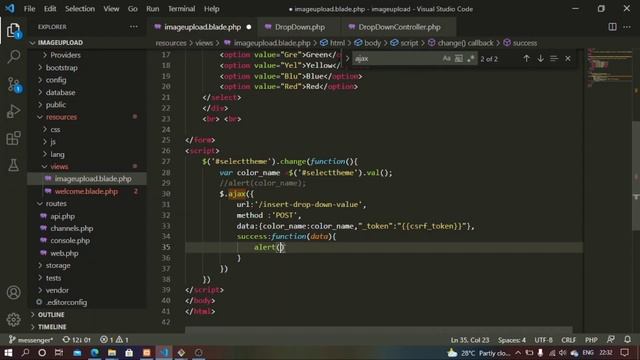Click Ln 35, Col 23 status
The image size is (640, 360).
[x=470, y=340]
